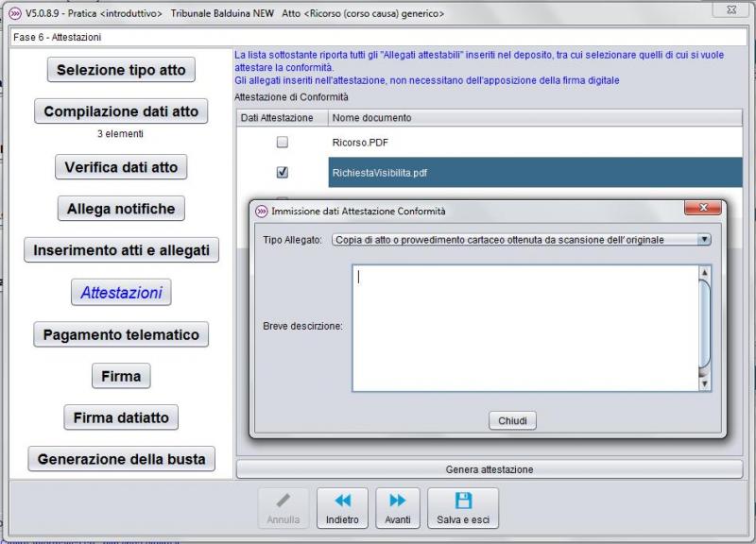The image size is (756, 544).
Task: Tick the Ricorso.PDF checkbox
Action: [x=282, y=143]
